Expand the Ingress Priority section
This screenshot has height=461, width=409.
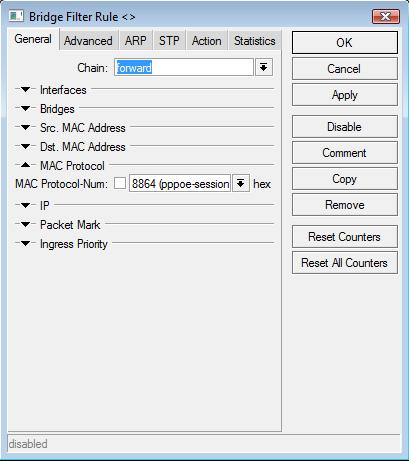click(25, 244)
